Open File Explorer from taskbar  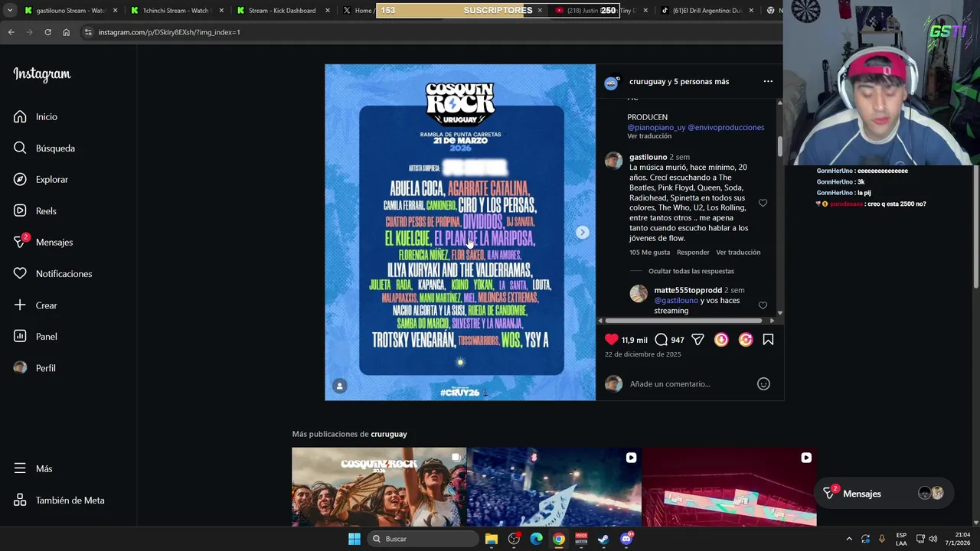point(492,539)
